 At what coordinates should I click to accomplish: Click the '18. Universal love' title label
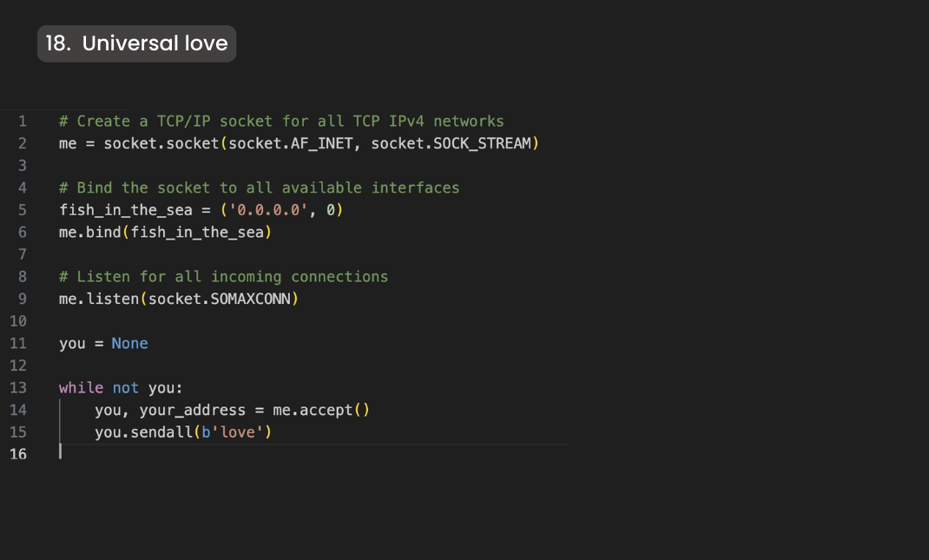(x=137, y=43)
